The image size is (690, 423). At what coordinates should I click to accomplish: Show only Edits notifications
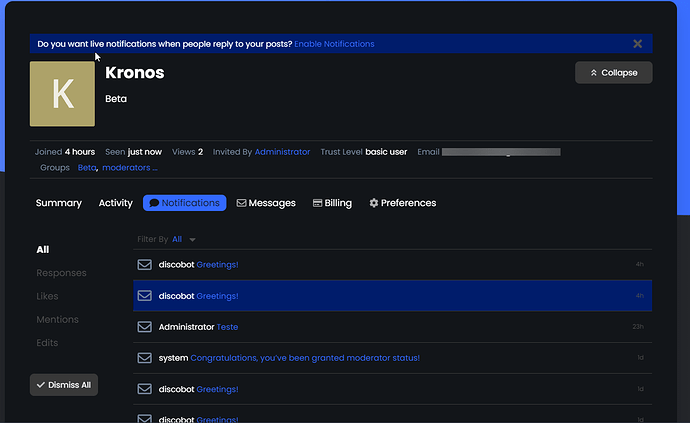click(47, 342)
